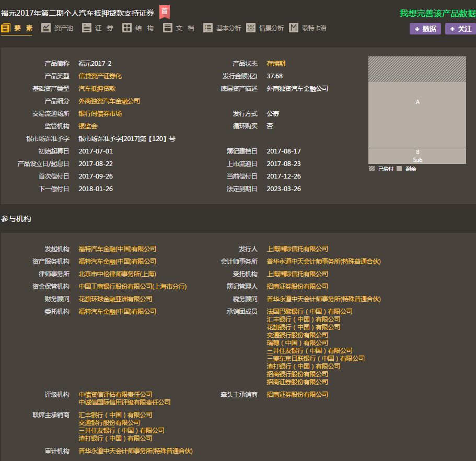Open 资产服务机构 福特汽车金融 link
This screenshot has height=461, width=476.
(118, 262)
